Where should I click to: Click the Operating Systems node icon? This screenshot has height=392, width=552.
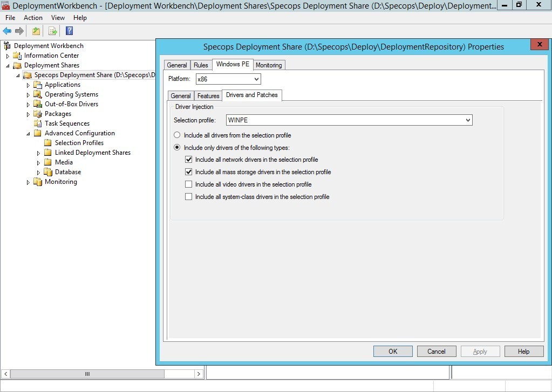(x=38, y=94)
